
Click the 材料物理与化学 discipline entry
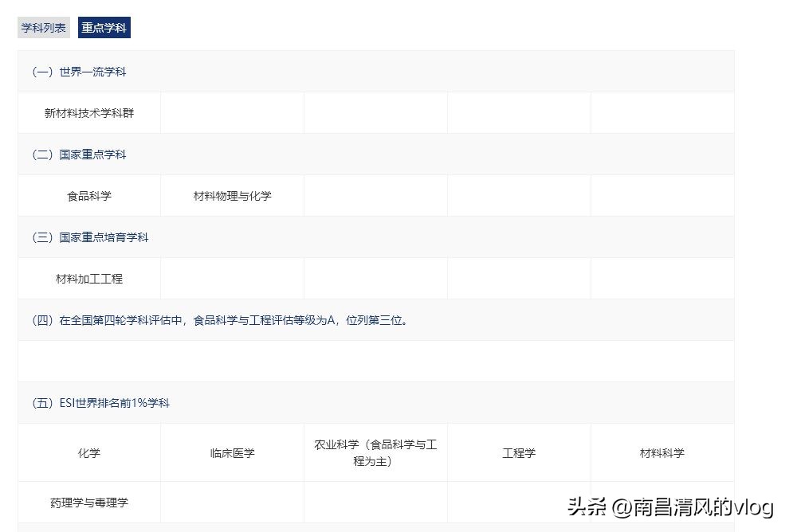tap(232, 195)
